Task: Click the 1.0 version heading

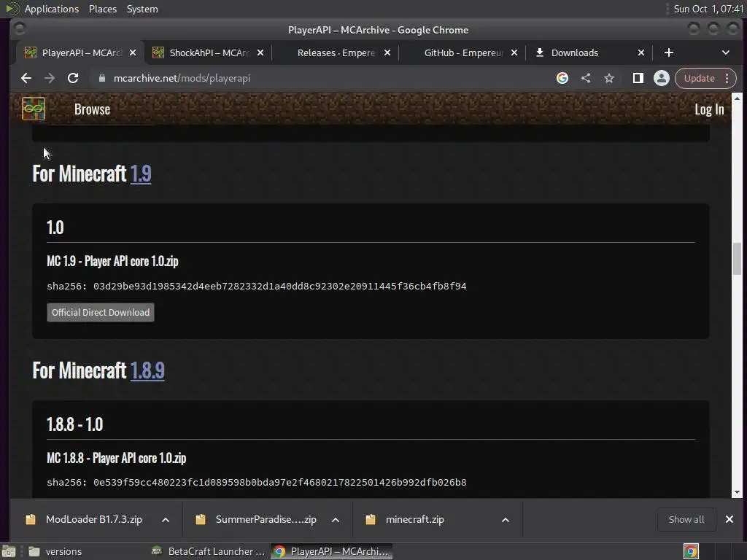Action: (55, 227)
